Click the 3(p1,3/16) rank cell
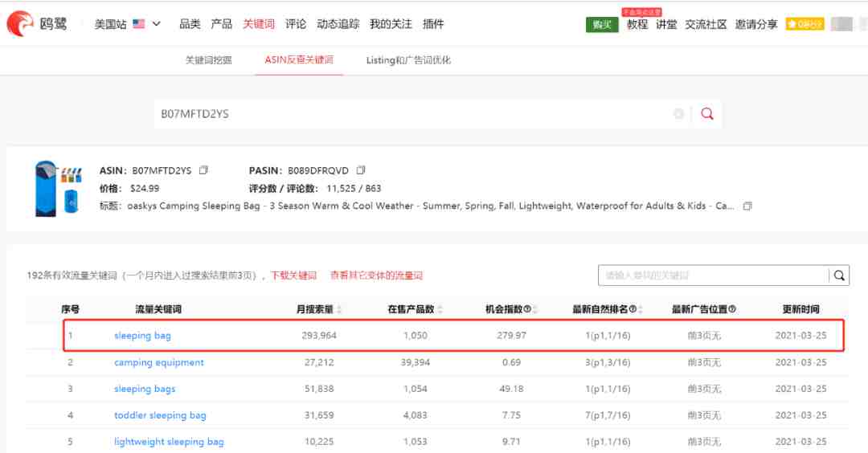 tap(608, 362)
